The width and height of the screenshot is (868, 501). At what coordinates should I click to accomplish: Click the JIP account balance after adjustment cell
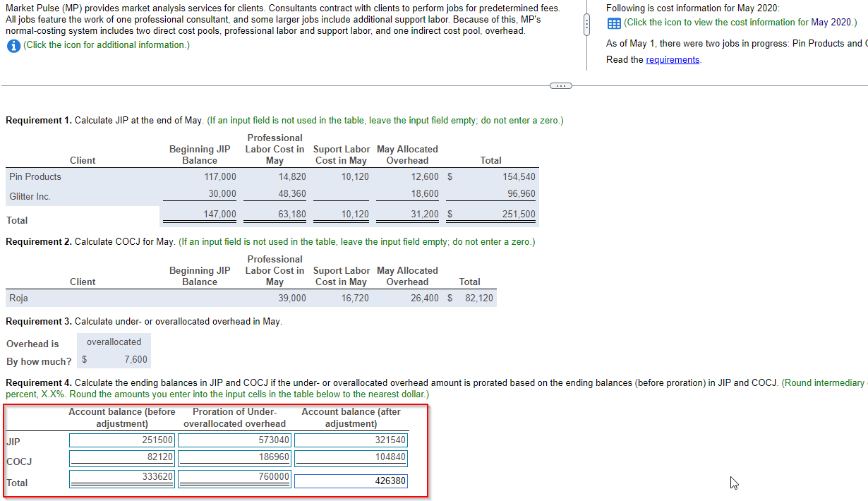click(351, 440)
